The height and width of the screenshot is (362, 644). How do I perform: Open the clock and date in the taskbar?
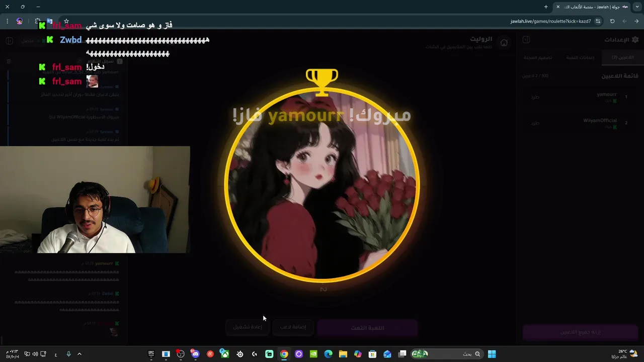(13, 354)
